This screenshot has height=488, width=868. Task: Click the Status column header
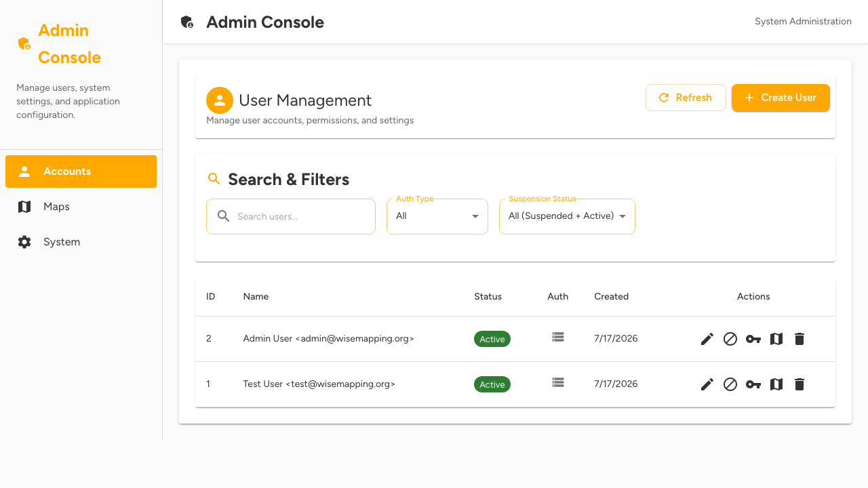click(x=488, y=296)
